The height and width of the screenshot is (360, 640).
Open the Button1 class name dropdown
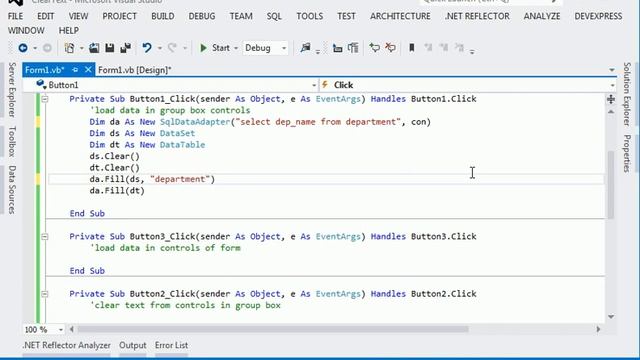[x=314, y=85]
